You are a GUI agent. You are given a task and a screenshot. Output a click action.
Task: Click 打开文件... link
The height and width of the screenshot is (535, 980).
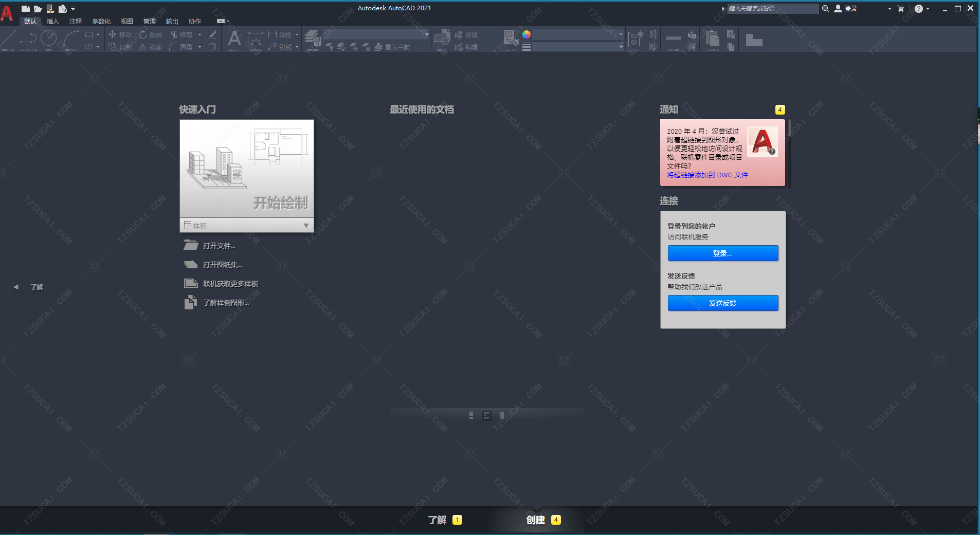click(219, 246)
